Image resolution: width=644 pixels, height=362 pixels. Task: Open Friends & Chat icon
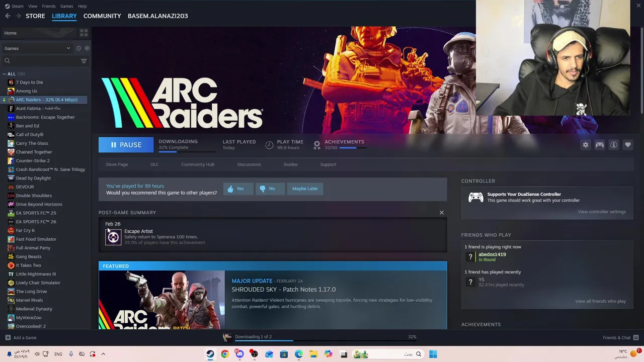click(636, 337)
